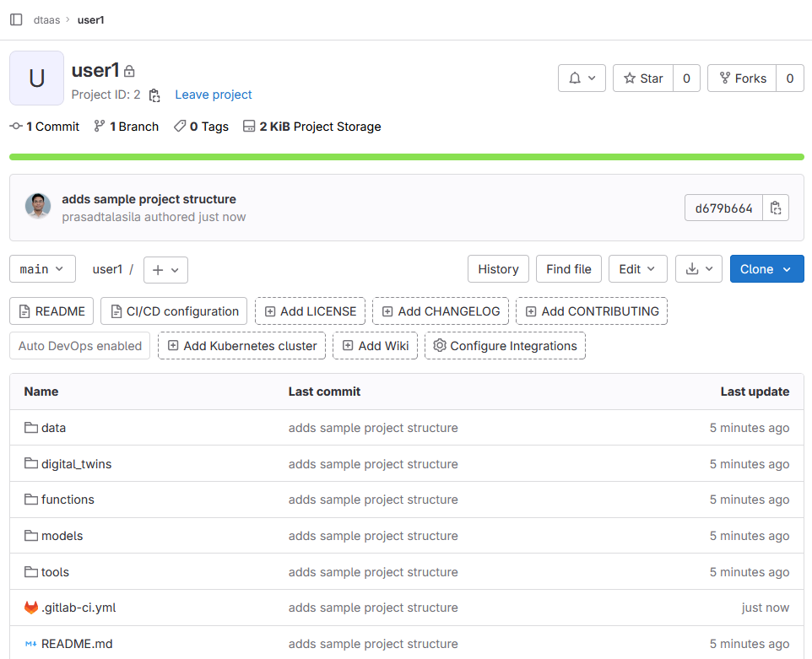Go to dtaas in breadcrumb
This screenshot has height=659, width=812.
[46, 19]
